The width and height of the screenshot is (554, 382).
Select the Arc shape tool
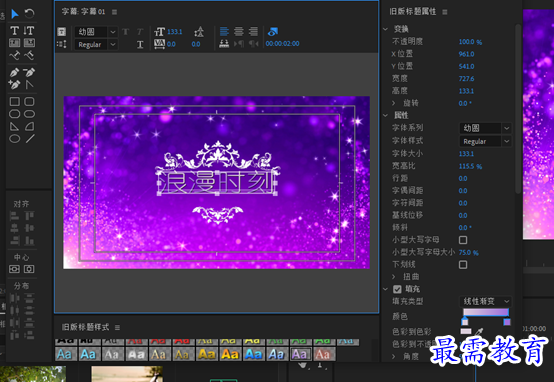(29, 126)
